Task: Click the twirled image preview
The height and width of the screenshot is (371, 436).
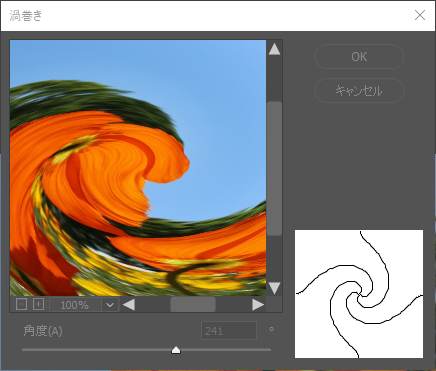Action: coord(138,168)
